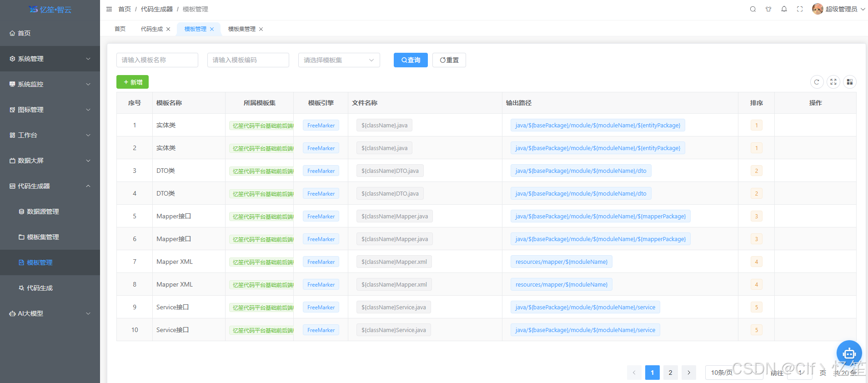
Task: Open the notification bell
Action: [x=784, y=9]
